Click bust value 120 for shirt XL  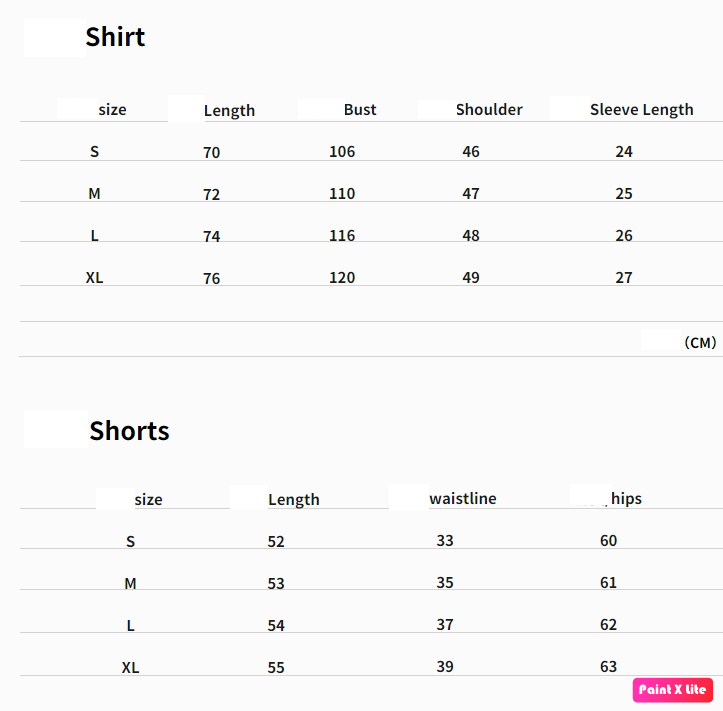click(342, 278)
